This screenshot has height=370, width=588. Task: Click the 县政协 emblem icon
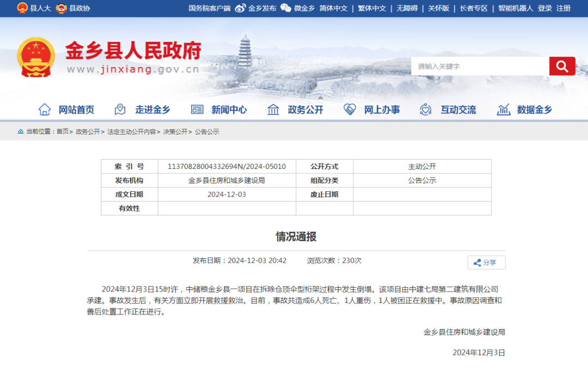coord(61,8)
